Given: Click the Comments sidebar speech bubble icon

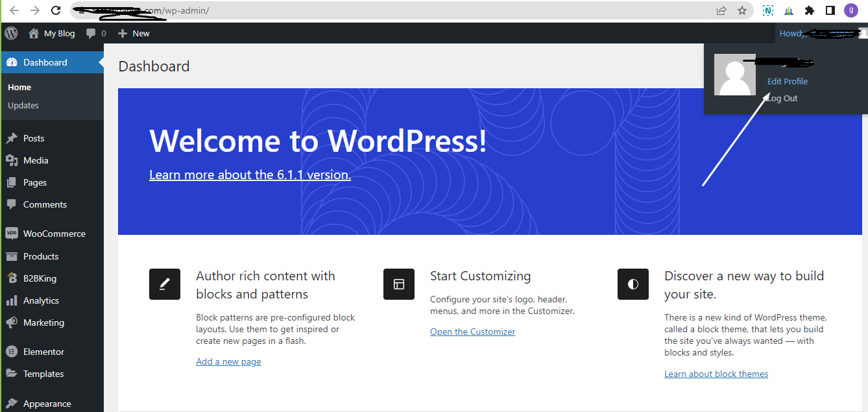Looking at the screenshot, I should pyautogui.click(x=11, y=204).
